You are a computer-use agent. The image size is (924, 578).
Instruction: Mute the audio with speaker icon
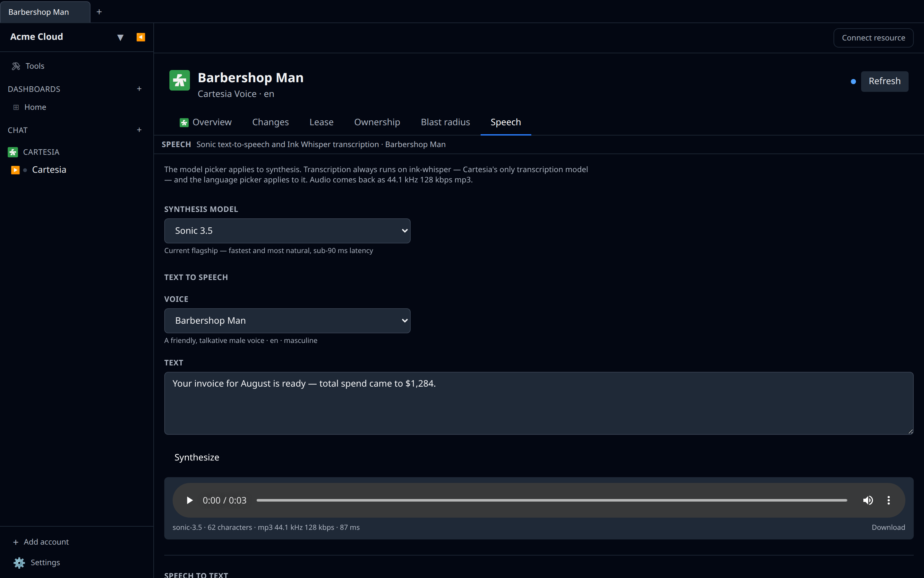point(868,500)
